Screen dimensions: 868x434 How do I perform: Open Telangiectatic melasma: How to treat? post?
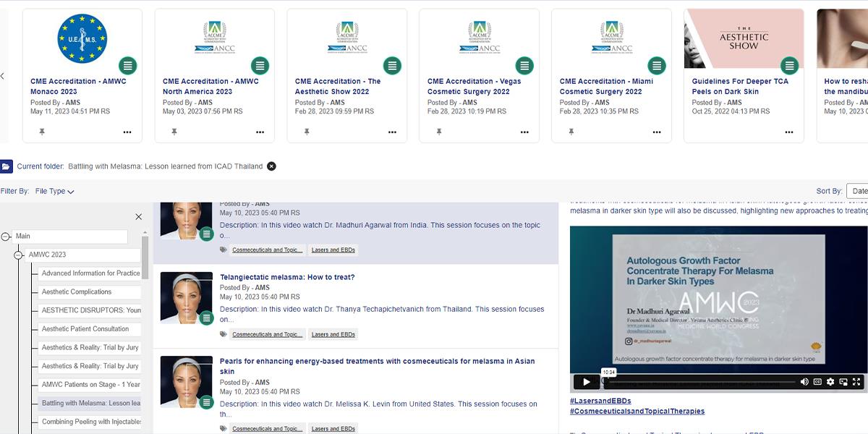(287, 277)
